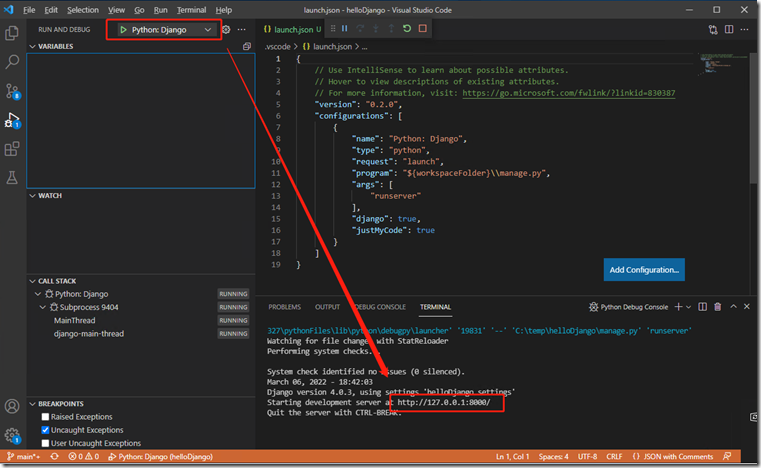The image size is (761, 468).
Task: Open the http://127.0.0.1:8000/ link in terminal
Action: click(x=444, y=402)
